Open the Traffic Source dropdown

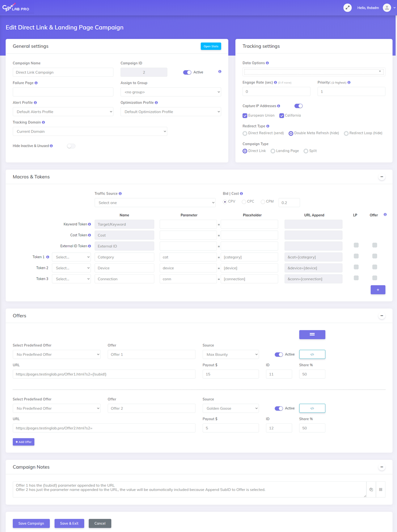click(x=155, y=203)
